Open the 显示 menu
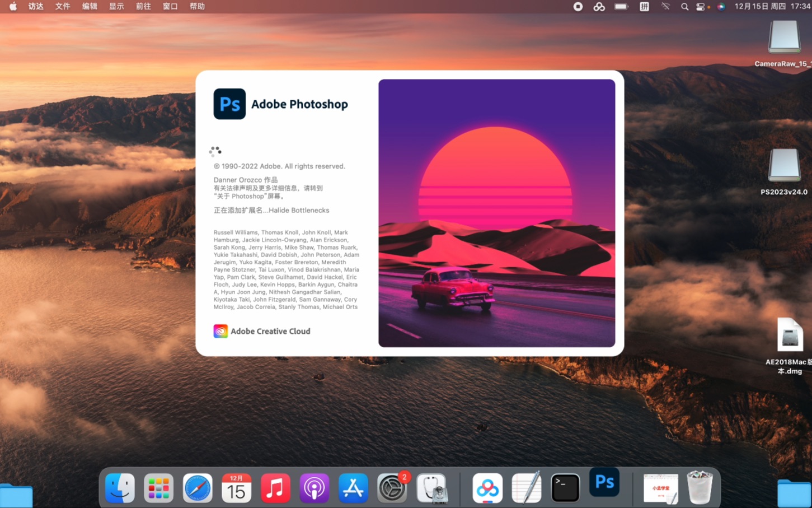 [x=116, y=6]
